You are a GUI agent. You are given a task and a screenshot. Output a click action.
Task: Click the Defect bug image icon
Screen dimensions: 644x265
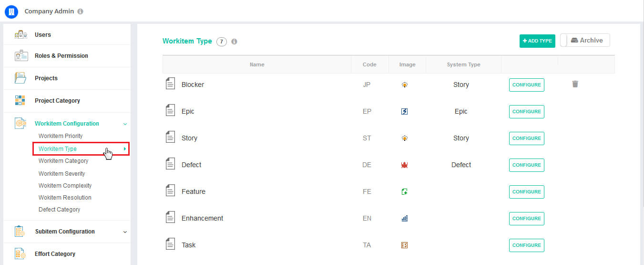405,165
